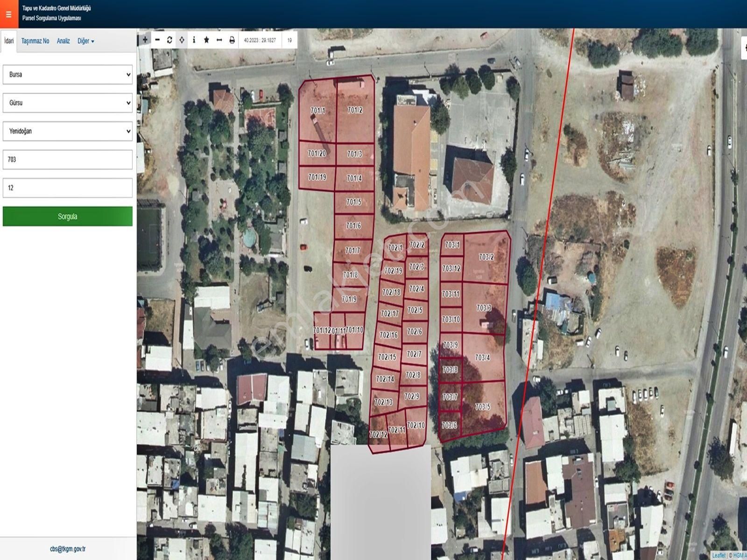Select parcel 703/12 on the map
The width and height of the screenshot is (747, 560).
point(451,269)
